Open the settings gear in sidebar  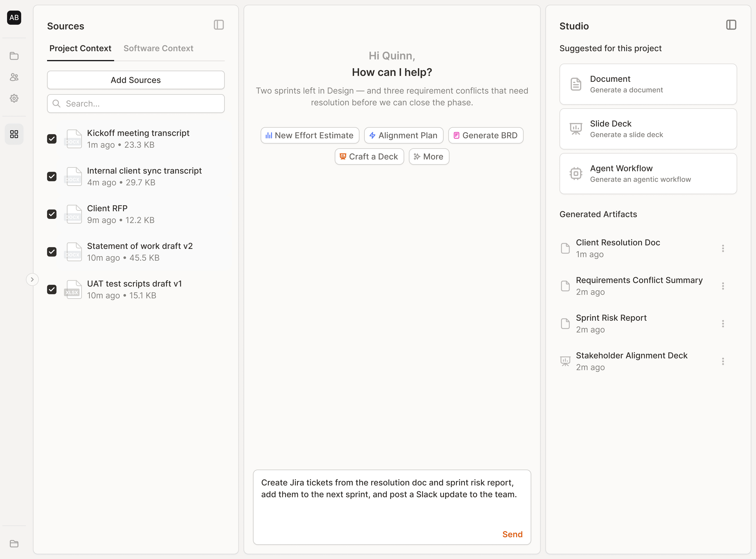point(14,98)
